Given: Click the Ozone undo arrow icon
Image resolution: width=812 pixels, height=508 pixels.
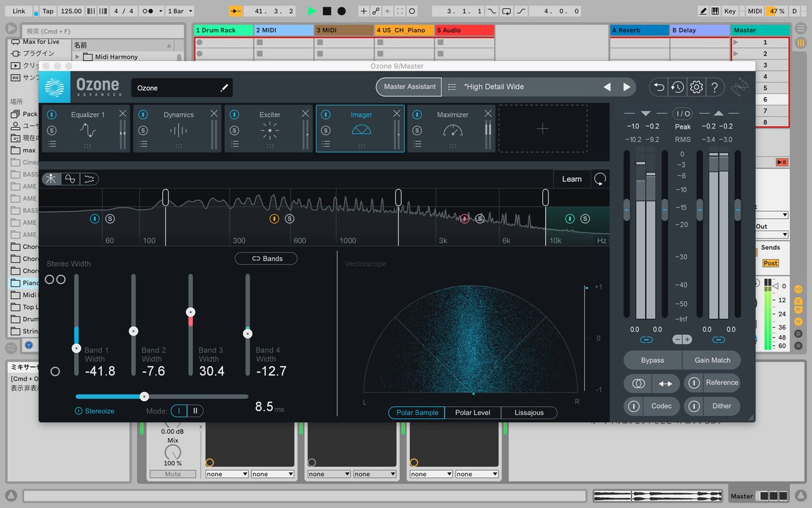Looking at the screenshot, I should [658, 87].
